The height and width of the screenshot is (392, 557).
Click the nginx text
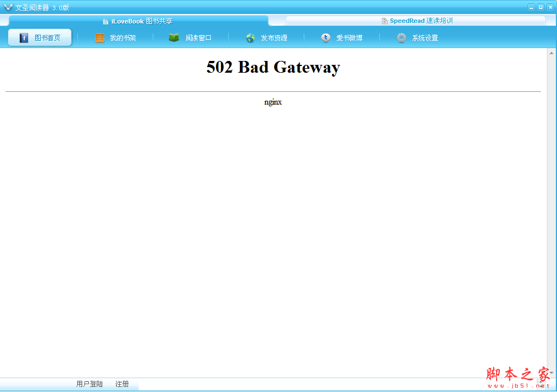pyautogui.click(x=273, y=102)
